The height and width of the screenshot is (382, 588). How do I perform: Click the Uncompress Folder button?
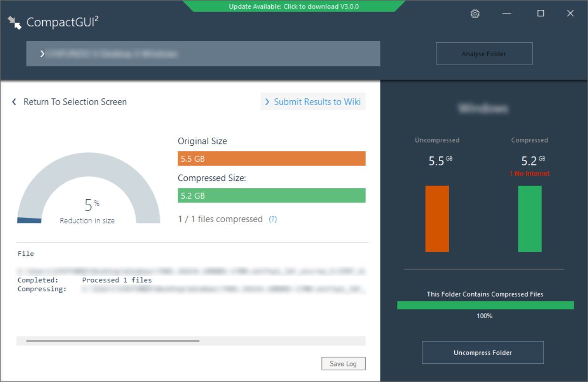click(482, 352)
